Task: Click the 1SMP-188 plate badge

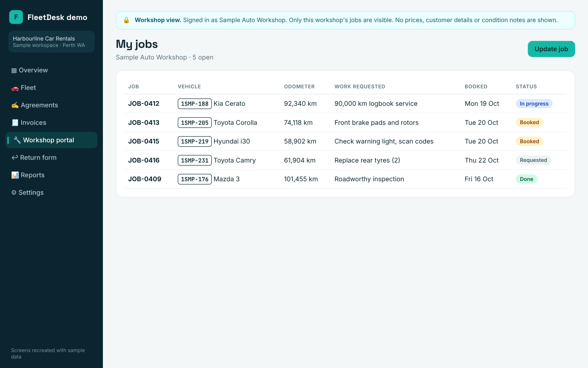Action: tap(195, 104)
